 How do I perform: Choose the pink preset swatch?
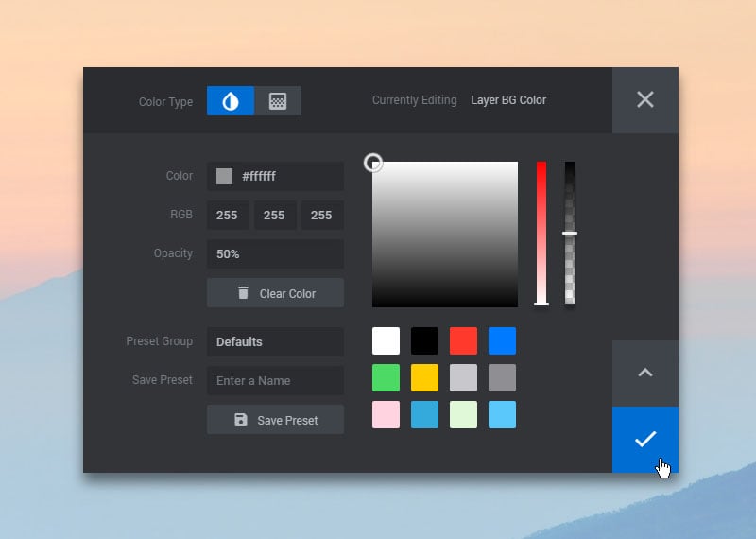coord(386,414)
